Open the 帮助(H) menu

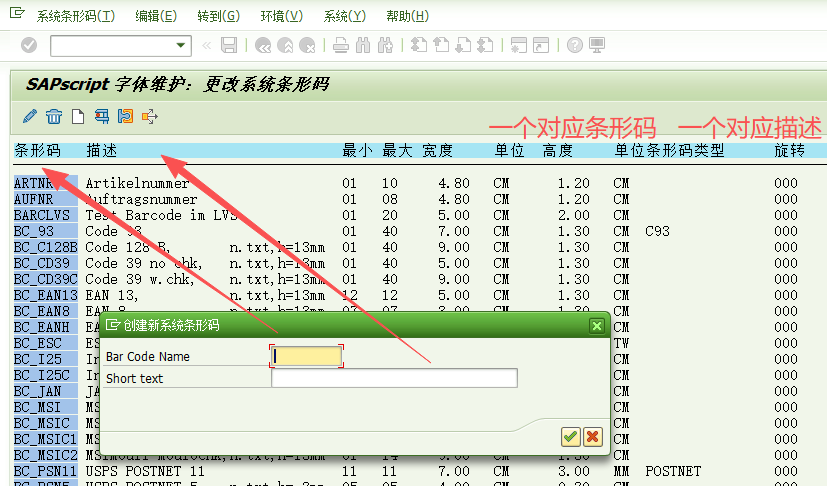coord(408,16)
